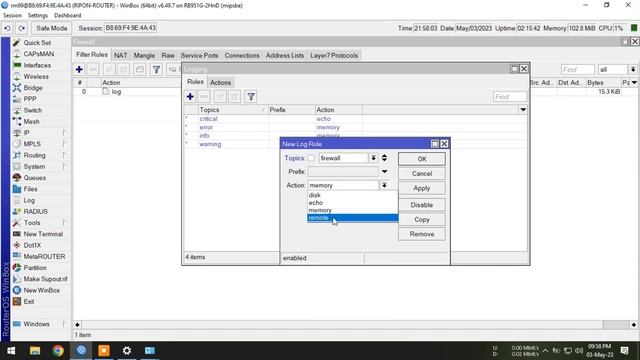The image size is (640, 360).
Task: Choose memory in the Action list
Action: pyautogui.click(x=352, y=210)
